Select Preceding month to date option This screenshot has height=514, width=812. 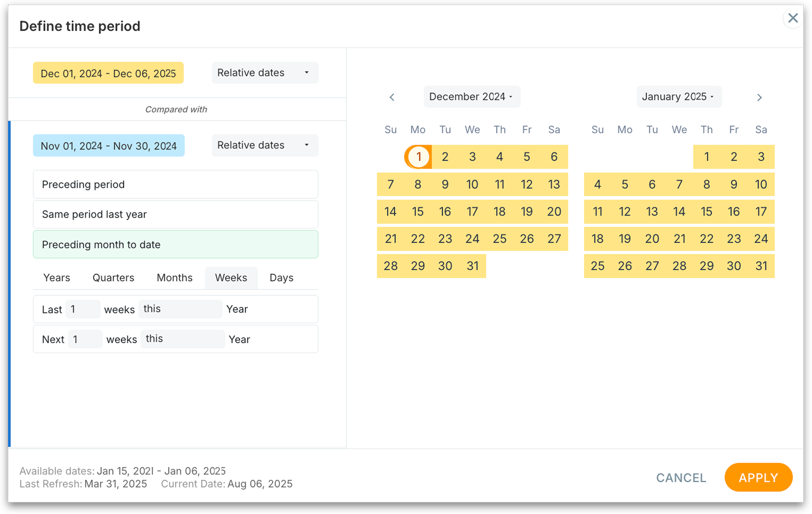pyautogui.click(x=175, y=244)
